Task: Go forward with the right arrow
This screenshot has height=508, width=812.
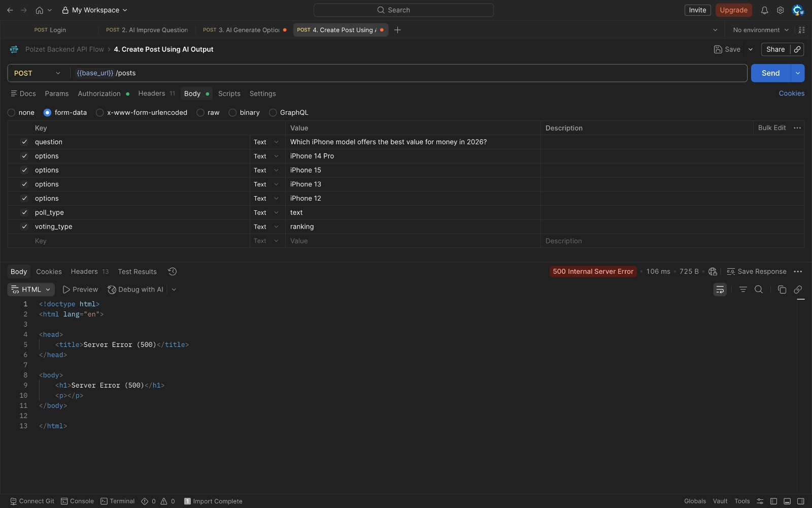Action: coord(23,10)
